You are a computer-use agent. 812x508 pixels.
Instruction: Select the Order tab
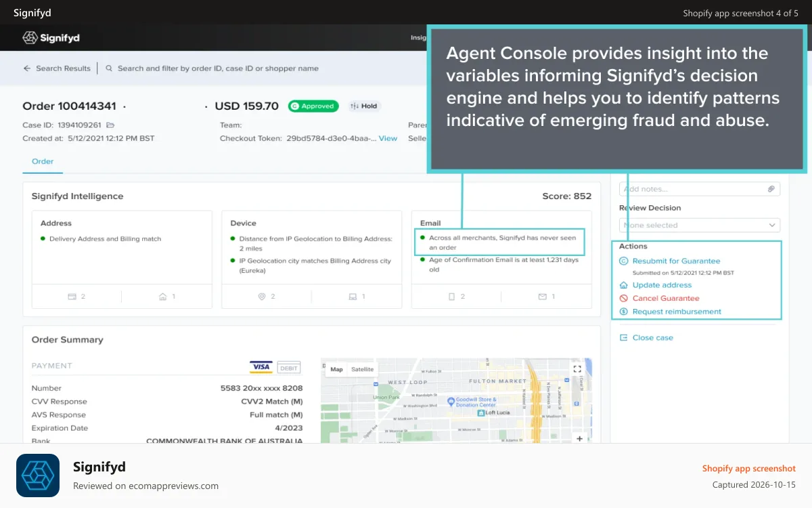43,161
